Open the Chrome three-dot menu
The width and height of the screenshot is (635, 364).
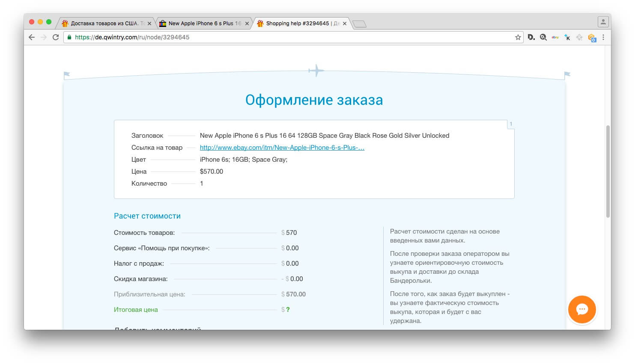(603, 37)
